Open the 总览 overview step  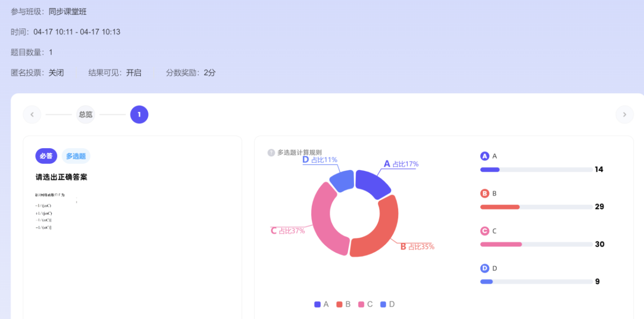[85, 114]
